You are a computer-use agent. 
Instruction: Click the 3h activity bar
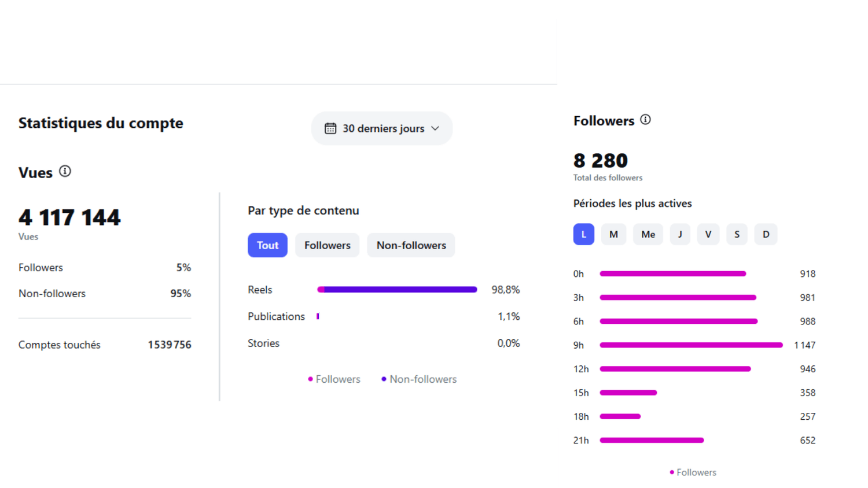click(x=678, y=297)
